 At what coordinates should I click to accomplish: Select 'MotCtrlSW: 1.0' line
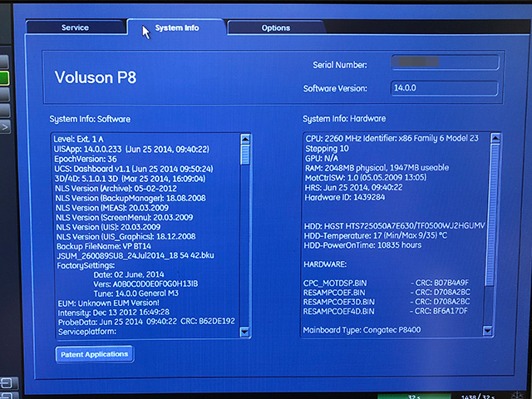pos(366,177)
